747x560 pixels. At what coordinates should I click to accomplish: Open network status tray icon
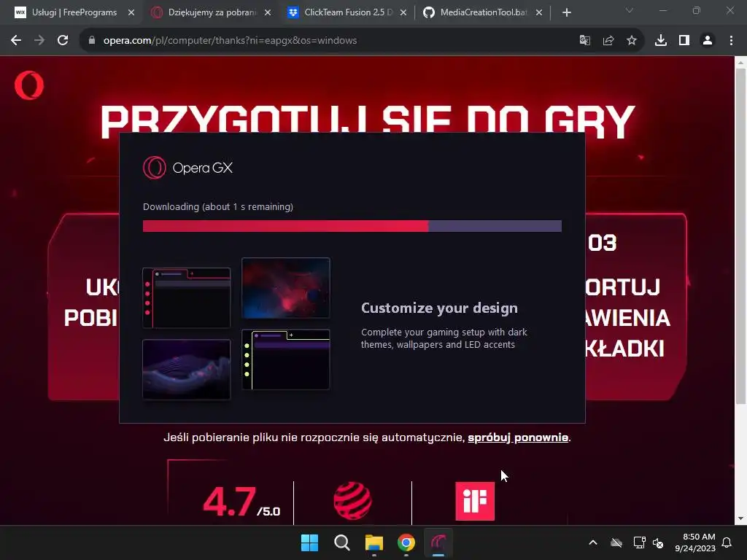point(639,542)
